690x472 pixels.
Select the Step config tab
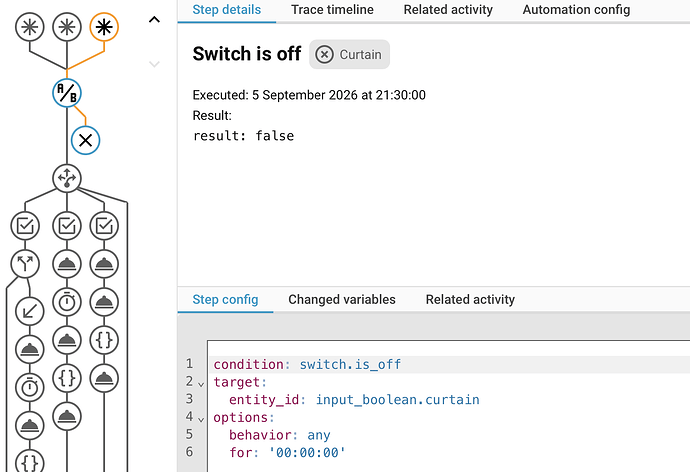pyautogui.click(x=225, y=300)
